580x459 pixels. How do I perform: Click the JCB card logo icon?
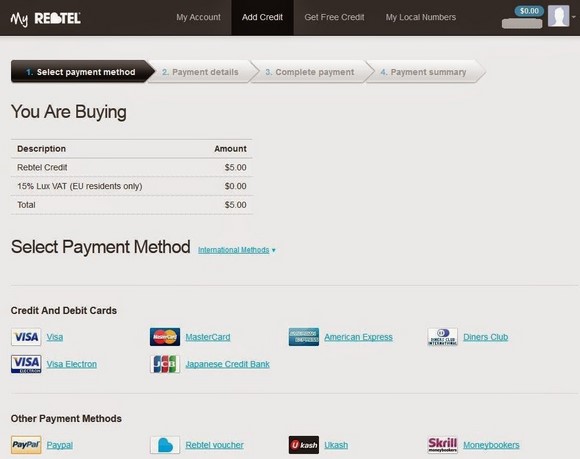165,364
